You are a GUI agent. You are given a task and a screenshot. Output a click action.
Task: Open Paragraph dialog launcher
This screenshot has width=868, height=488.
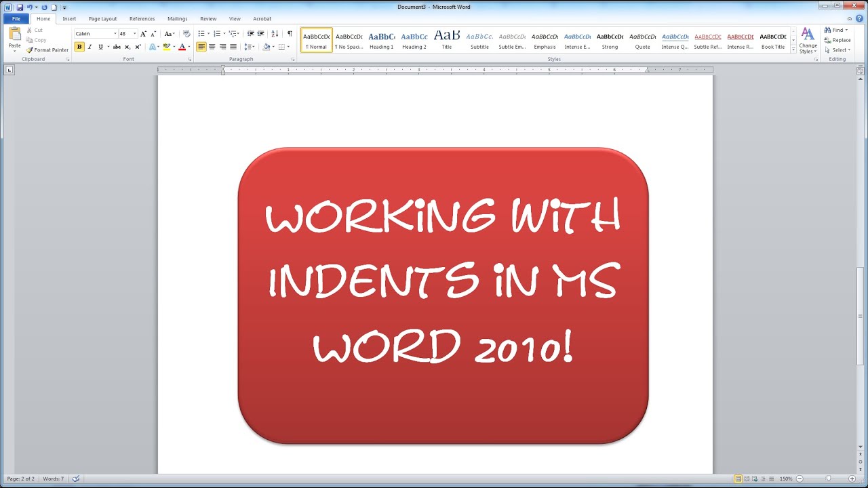(292, 60)
